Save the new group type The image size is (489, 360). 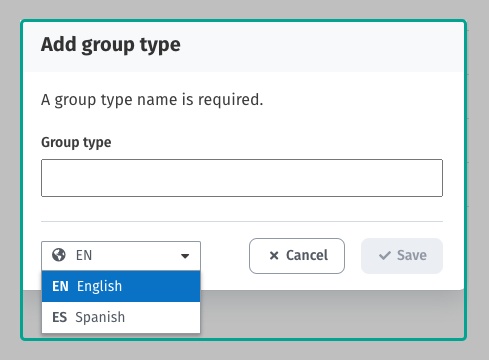click(x=402, y=256)
